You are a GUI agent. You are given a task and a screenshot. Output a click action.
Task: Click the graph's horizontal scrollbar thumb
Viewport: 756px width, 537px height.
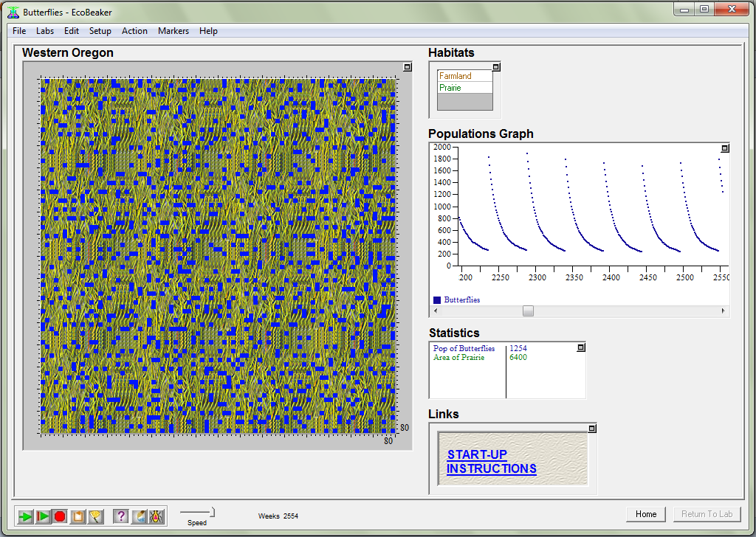click(528, 311)
